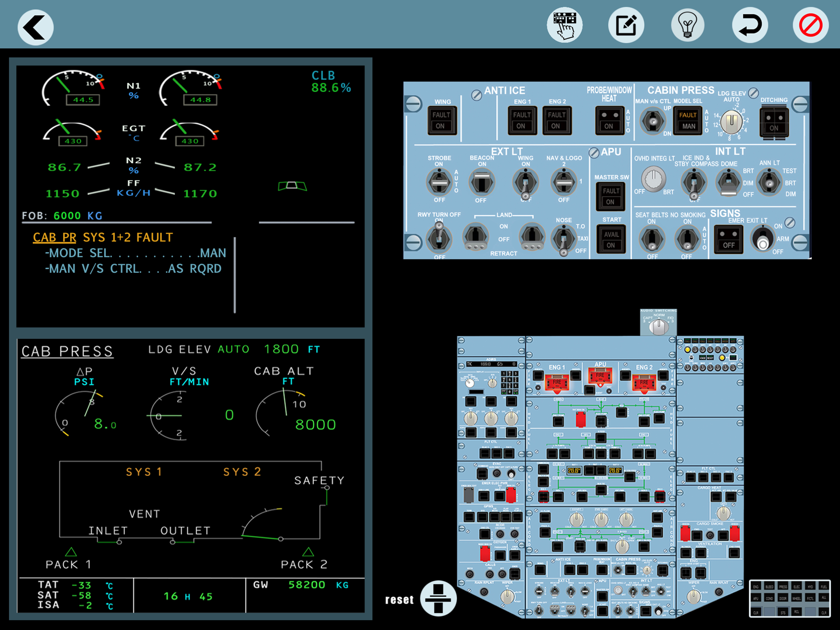
Task: Select the ELEC page on ECAM panel
Action: point(797,587)
